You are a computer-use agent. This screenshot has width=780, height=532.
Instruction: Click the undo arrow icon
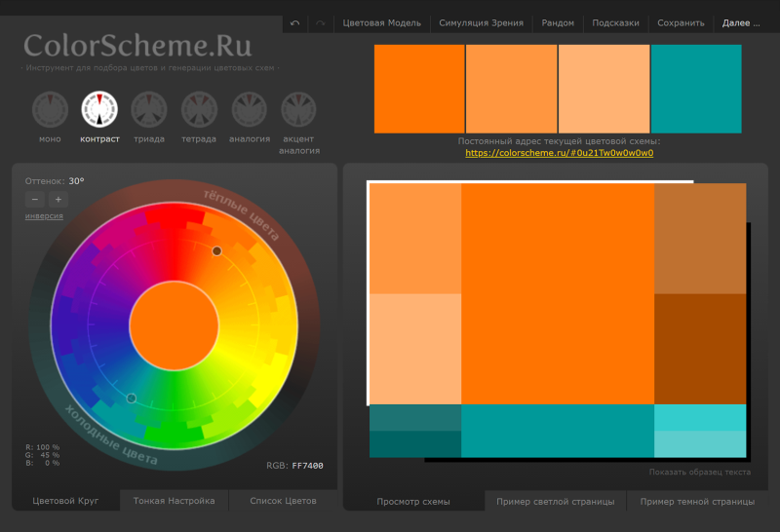point(295,23)
